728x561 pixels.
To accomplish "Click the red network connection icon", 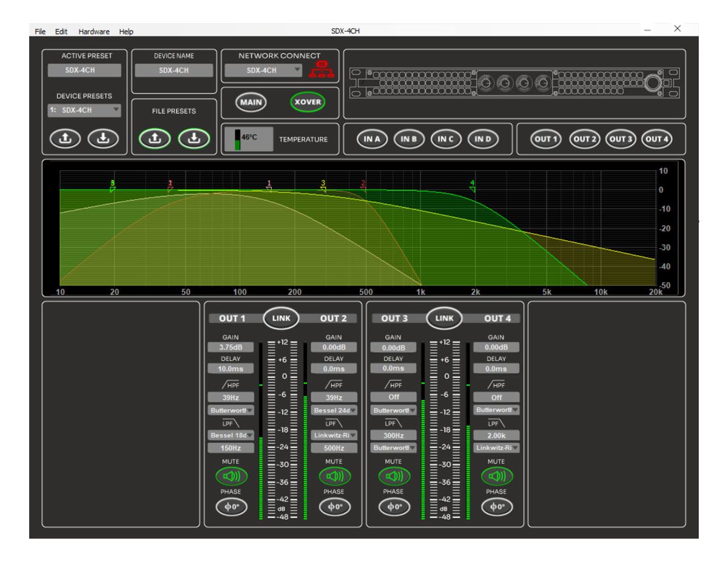I will tap(322, 70).
